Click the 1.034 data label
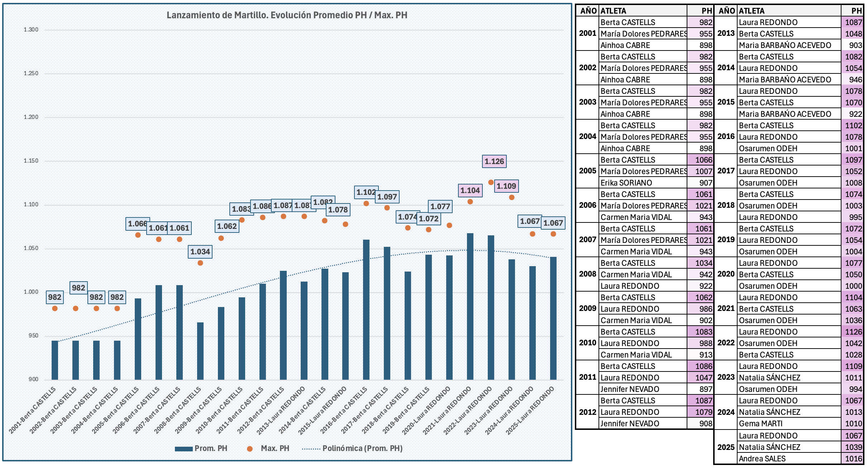This screenshot has height=470, width=868. coord(200,252)
